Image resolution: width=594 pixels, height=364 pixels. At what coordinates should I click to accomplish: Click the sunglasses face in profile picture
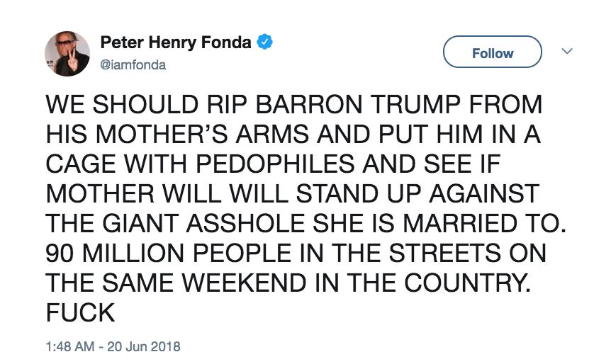[x=65, y=42]
